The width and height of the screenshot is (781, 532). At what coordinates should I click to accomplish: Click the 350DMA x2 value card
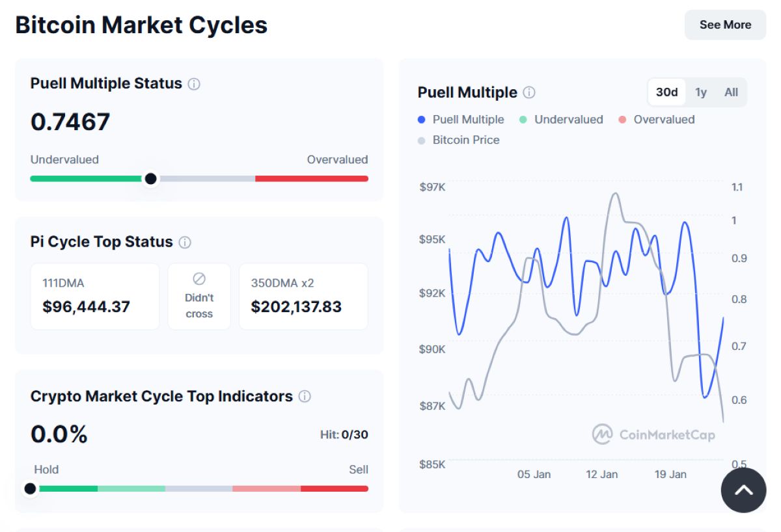click(x=303, y=296)
